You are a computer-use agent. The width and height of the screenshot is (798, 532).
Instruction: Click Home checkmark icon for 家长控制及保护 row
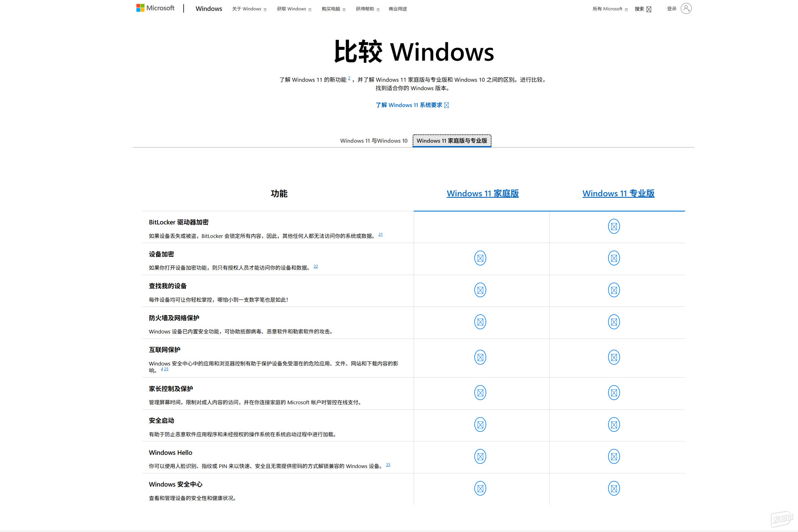480,393
